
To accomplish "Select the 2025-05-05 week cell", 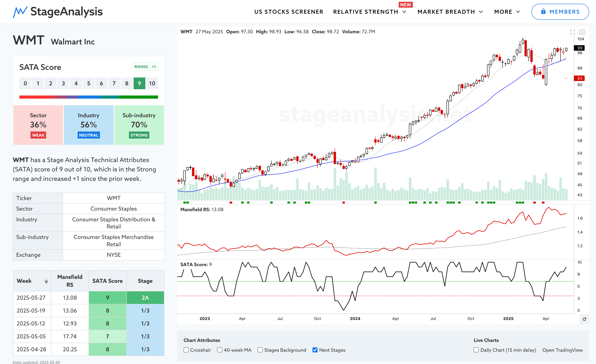I will [x=32, y=336].
